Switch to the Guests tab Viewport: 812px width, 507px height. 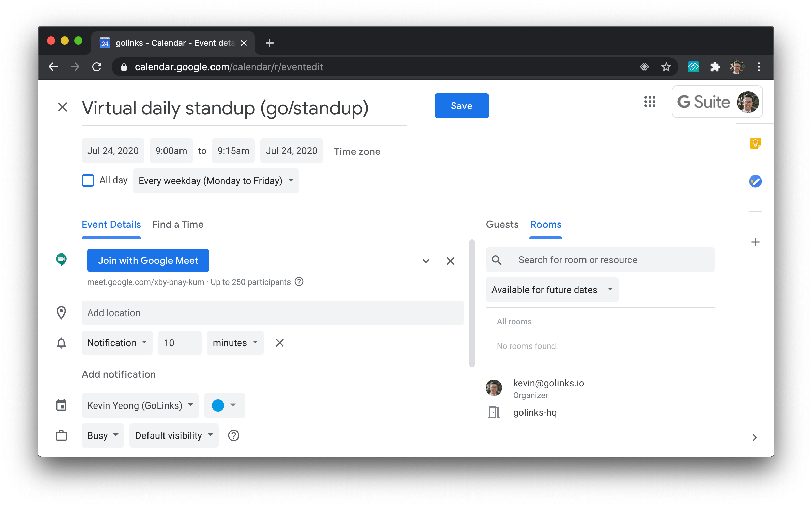point(502,225)
